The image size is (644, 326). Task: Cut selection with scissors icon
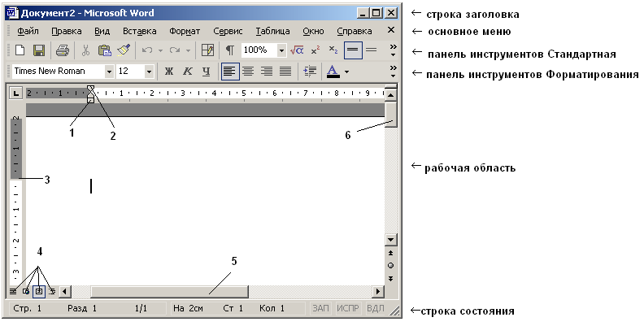(x=85, y=50)
